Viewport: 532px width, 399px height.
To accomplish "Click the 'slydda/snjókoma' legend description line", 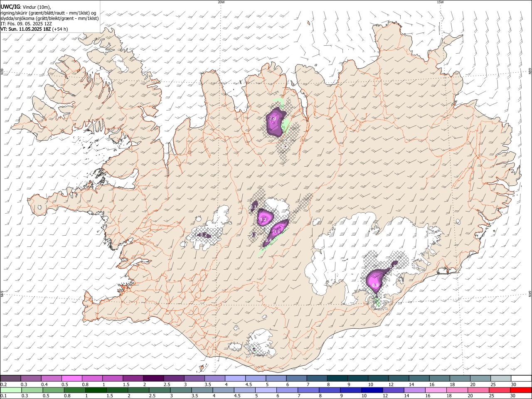I will [x=49, y=18].
